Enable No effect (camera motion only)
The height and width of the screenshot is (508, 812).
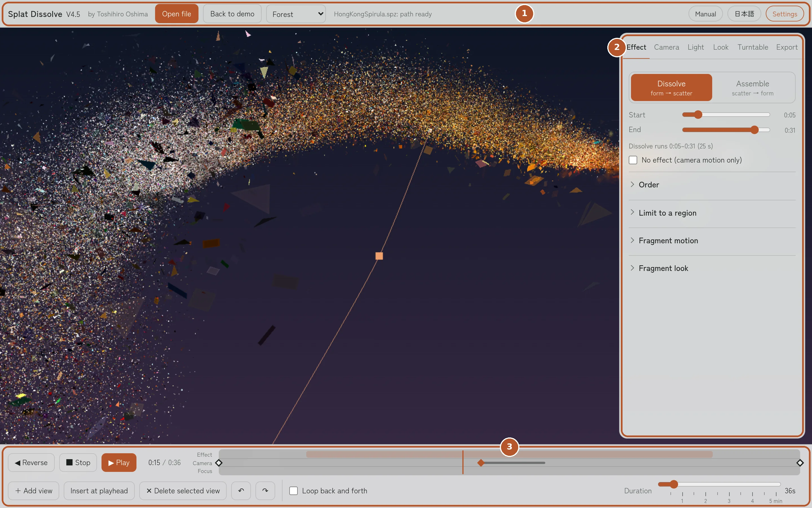633,160
